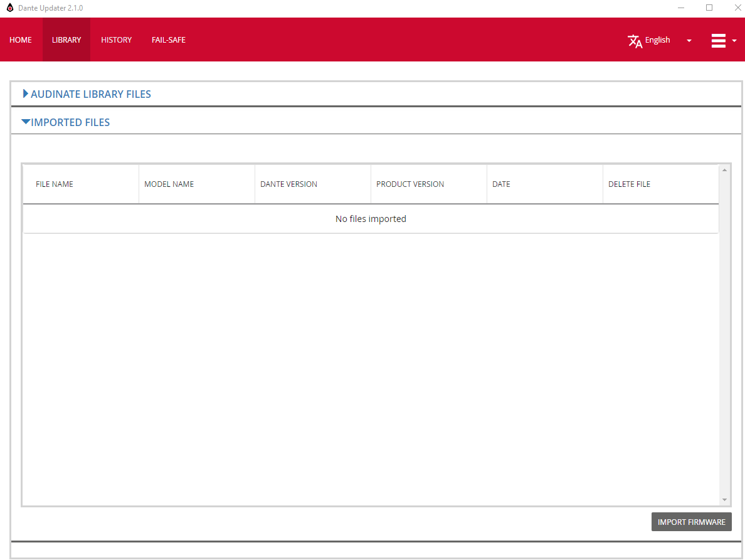Open the FAIL-SAFE tab
Screen dimensions: 745x560
click(x=169, y=40)
